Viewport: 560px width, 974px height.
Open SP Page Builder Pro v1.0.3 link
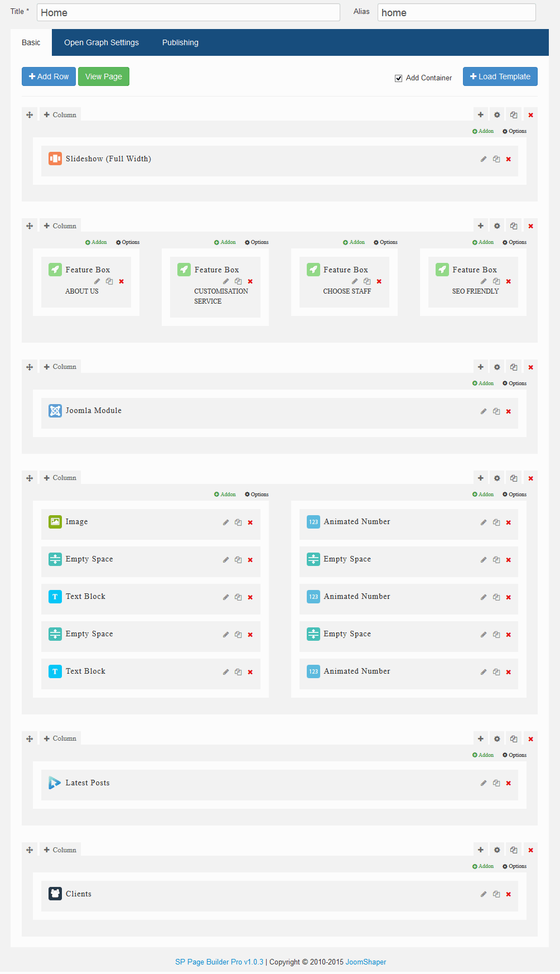(219, 962)
